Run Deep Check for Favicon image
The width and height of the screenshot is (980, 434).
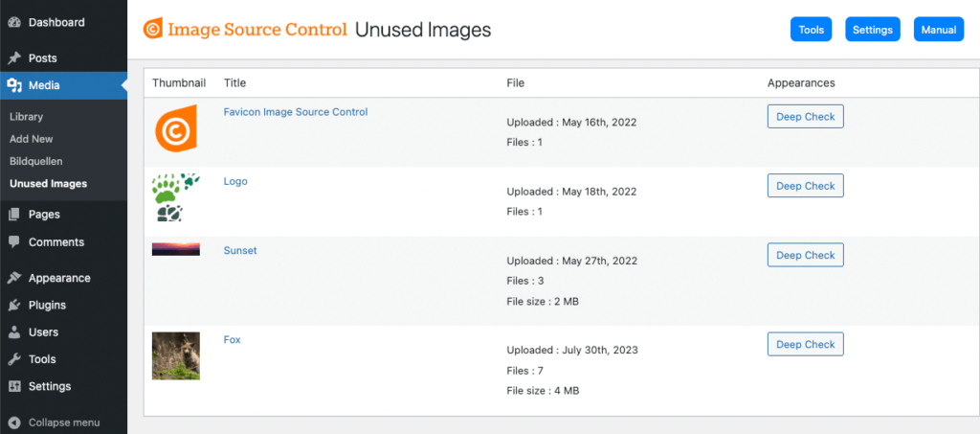[806, 116]
